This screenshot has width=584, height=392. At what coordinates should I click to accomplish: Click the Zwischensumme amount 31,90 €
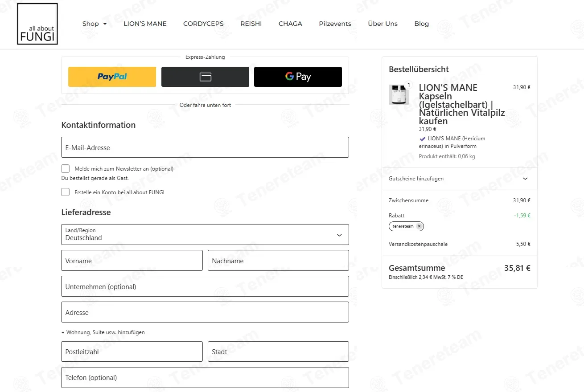pyautogui.click(x=522, y=200)
